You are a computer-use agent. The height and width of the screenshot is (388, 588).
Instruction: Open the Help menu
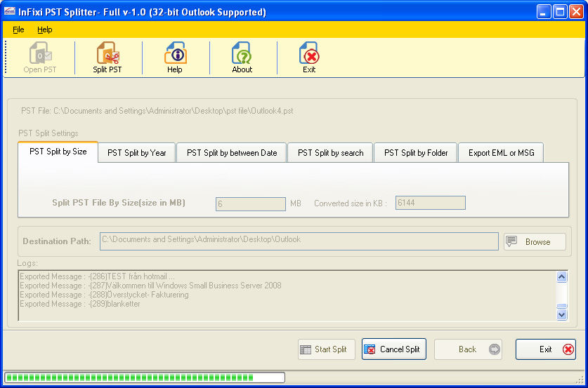point(45,29)
